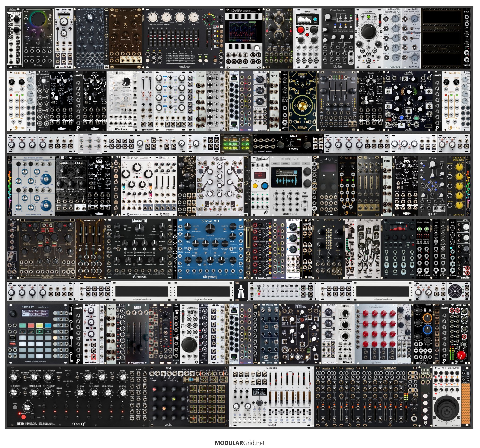Click the DFAM Tempo knob
The image size is (480, 448).
pyautogui.click(x=27, y=408)
